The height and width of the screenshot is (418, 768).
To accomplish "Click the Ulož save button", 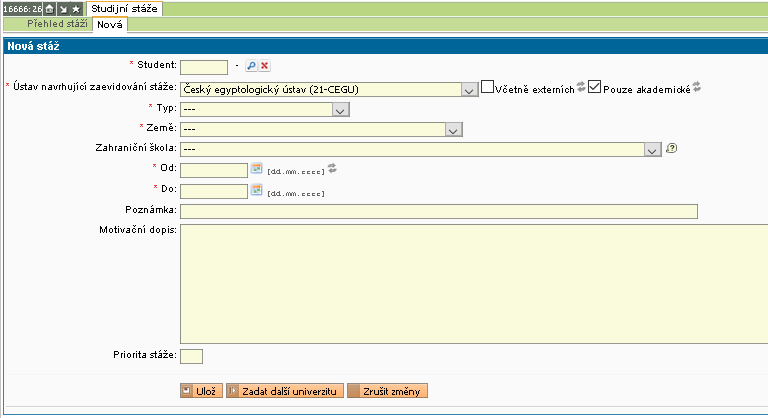I will click(200, 391).
